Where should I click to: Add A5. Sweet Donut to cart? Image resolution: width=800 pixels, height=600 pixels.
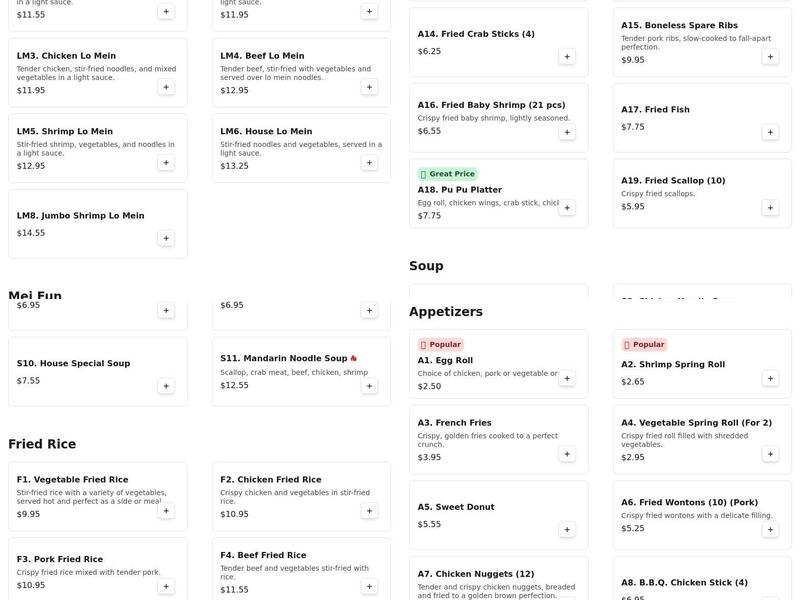click(567, 530)
